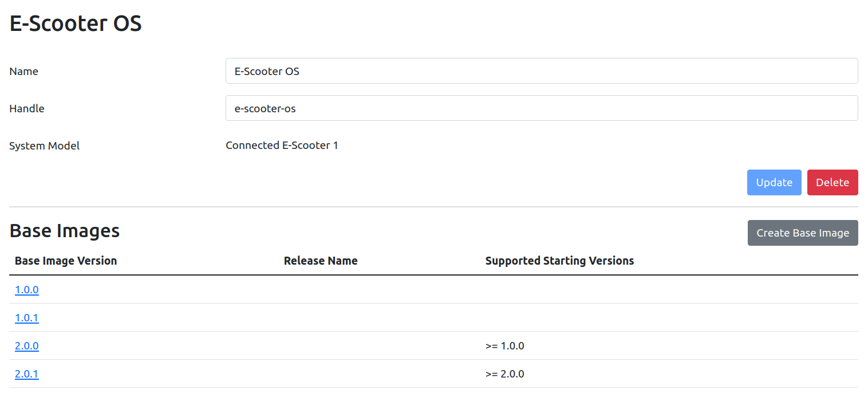The width and height of the screenshot is (868, 397).
Task: Select the '>= 2.0.0' supported versions cell
Action: (504, 374)
